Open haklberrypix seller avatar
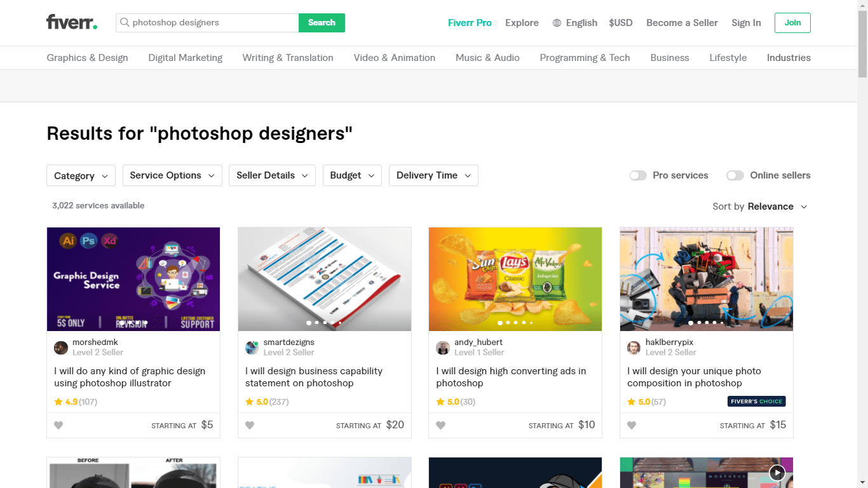This screenshot has width=868, height=488. (x=634, y=348)
